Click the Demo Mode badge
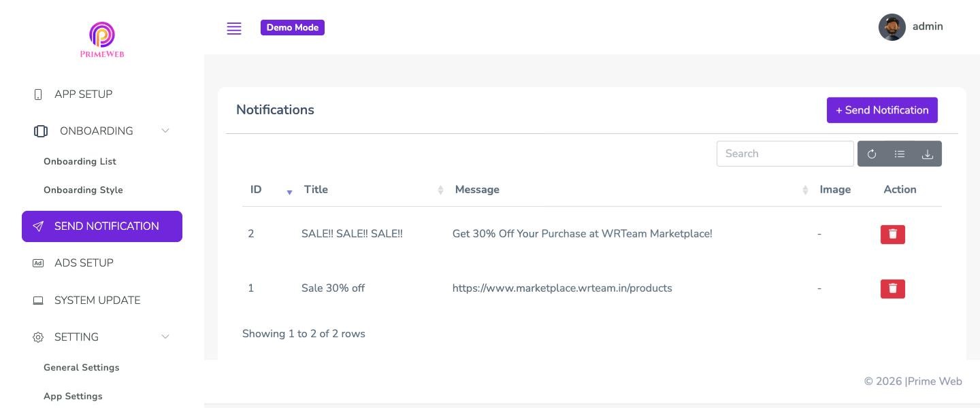 coord(293,28)
